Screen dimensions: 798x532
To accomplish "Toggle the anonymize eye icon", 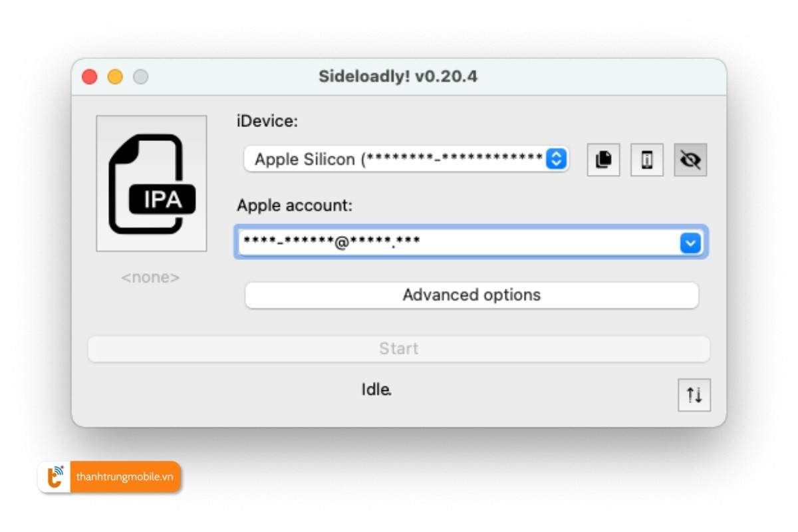I will pyautogui.click(x=690, y=160).
